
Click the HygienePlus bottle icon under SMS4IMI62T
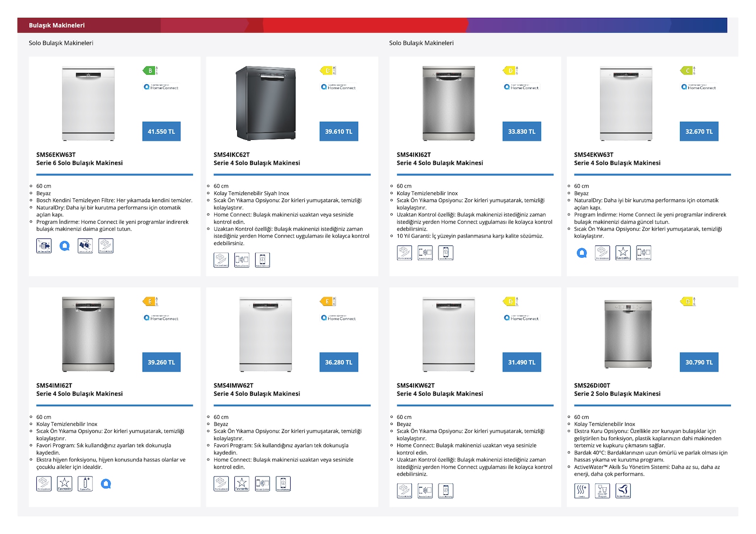(x=85, y=484)
